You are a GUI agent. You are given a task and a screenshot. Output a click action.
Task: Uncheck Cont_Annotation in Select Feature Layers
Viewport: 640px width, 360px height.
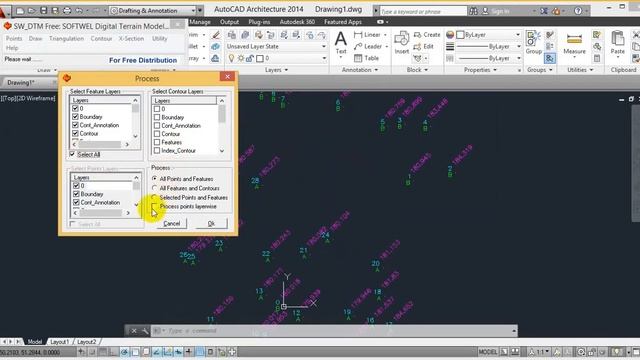pos(75,125)
